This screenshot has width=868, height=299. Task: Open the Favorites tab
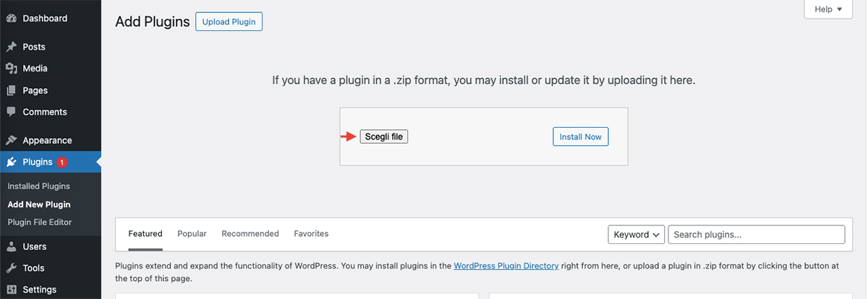click(311, 234)
